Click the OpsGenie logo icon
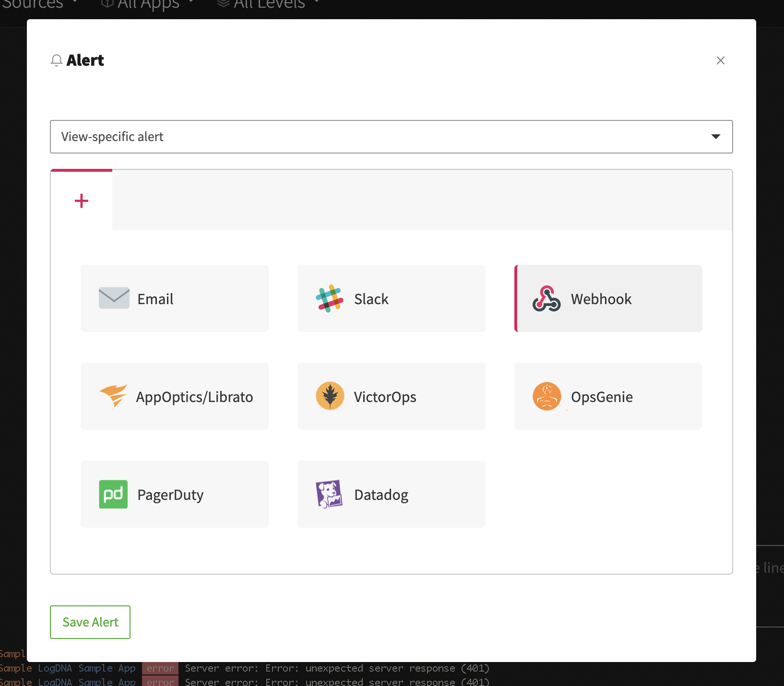The height and width of the screenshot is (686, 784). [547, 396]
